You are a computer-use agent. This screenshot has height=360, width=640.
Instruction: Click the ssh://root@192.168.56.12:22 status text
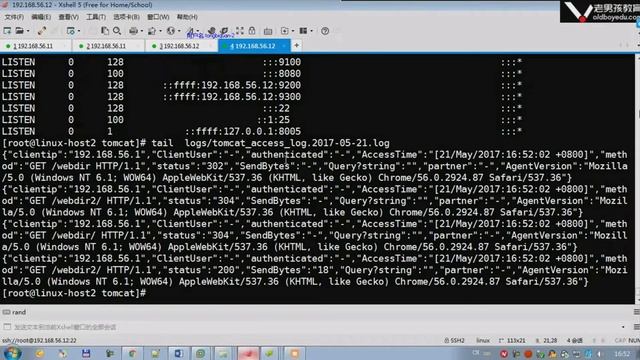39,340
